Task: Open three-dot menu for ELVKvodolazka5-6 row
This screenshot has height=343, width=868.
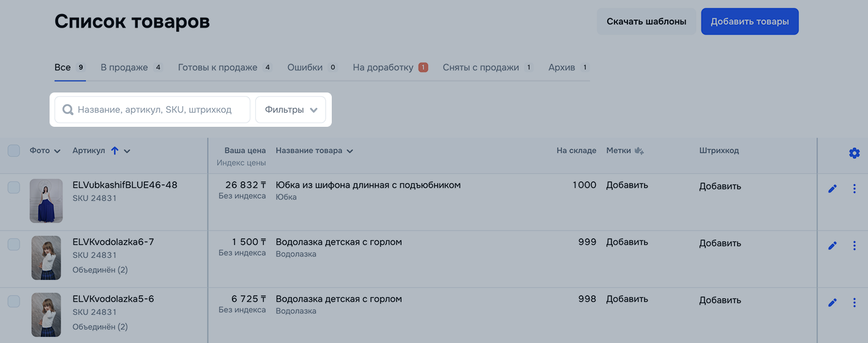Action: [x=855, y=302]
